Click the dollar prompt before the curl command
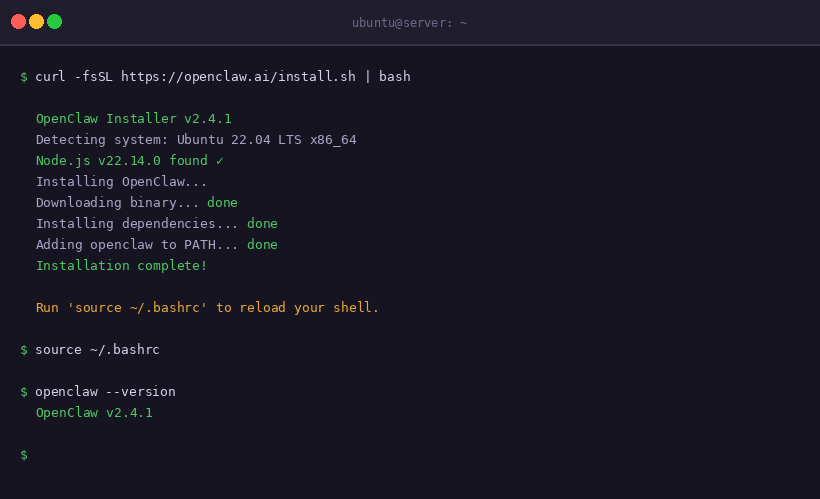 [24, 77]
